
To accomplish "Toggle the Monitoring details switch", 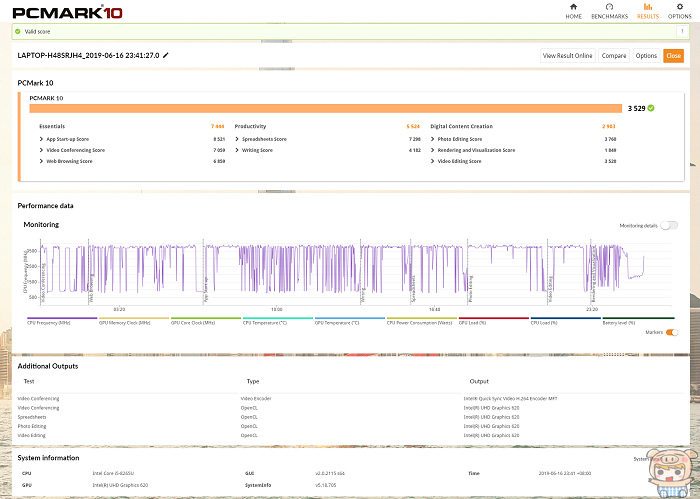I will point(670,226).
